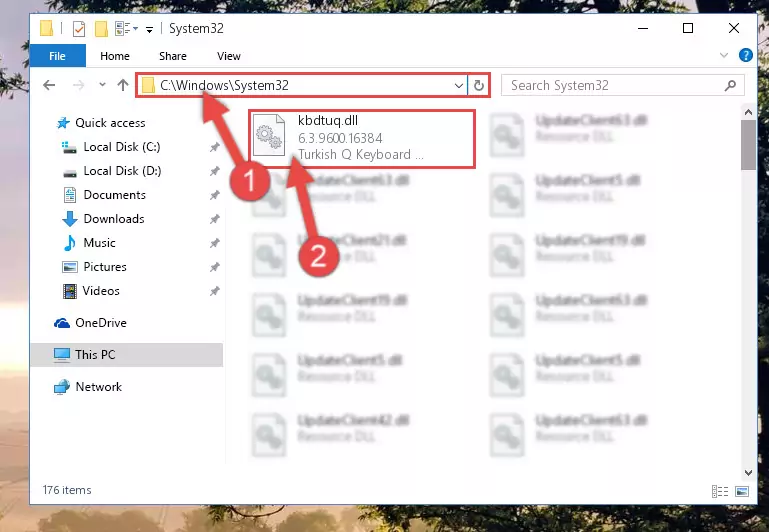The image size is (769, 532).
Task: Unpin Local Disk (C:) via pin icon
Action: point(215,147)
